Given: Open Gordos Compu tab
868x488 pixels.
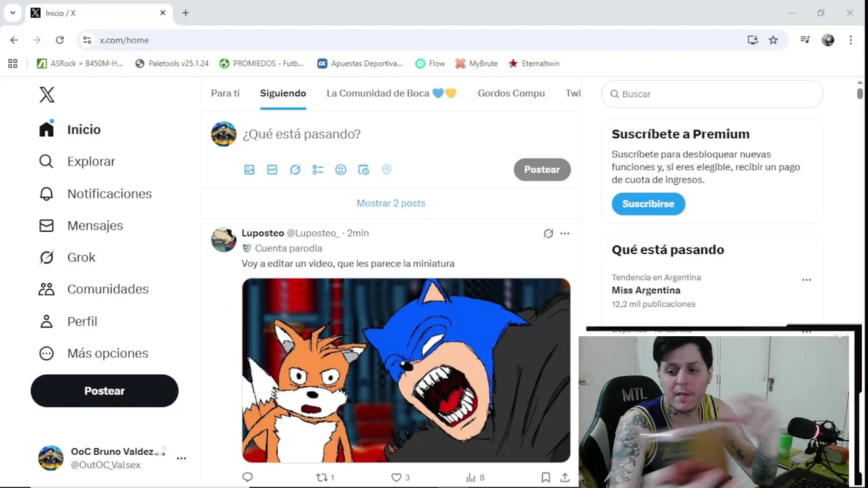Looking at the screenshot, I should [511, 94].
